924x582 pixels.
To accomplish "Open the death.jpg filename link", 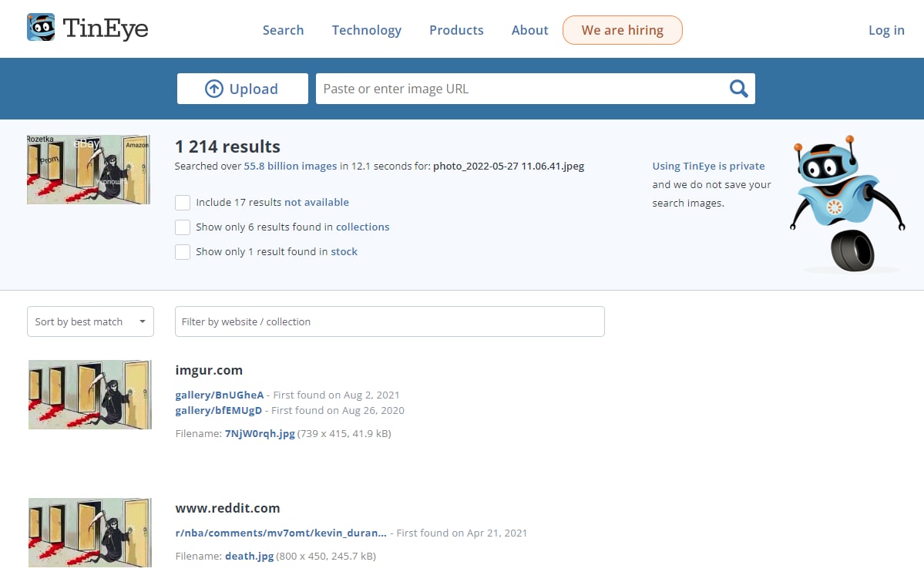I will (x=249, y=556).
